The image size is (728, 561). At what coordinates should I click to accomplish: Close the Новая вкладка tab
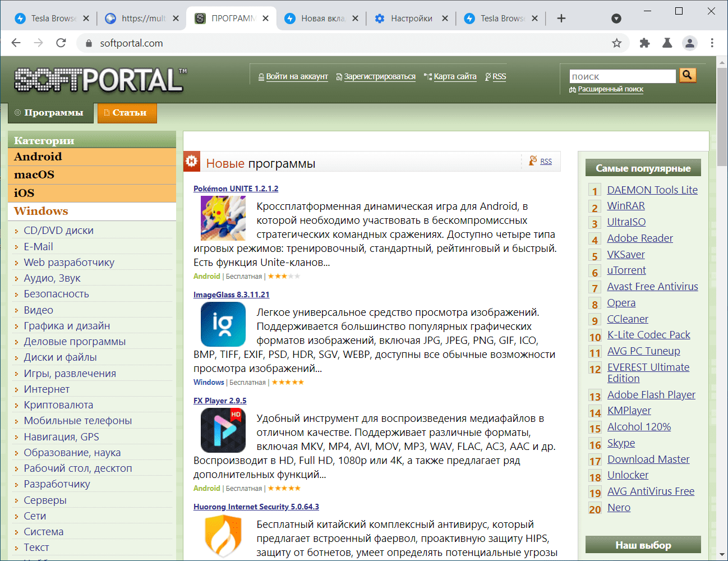[x=355, y=19]
